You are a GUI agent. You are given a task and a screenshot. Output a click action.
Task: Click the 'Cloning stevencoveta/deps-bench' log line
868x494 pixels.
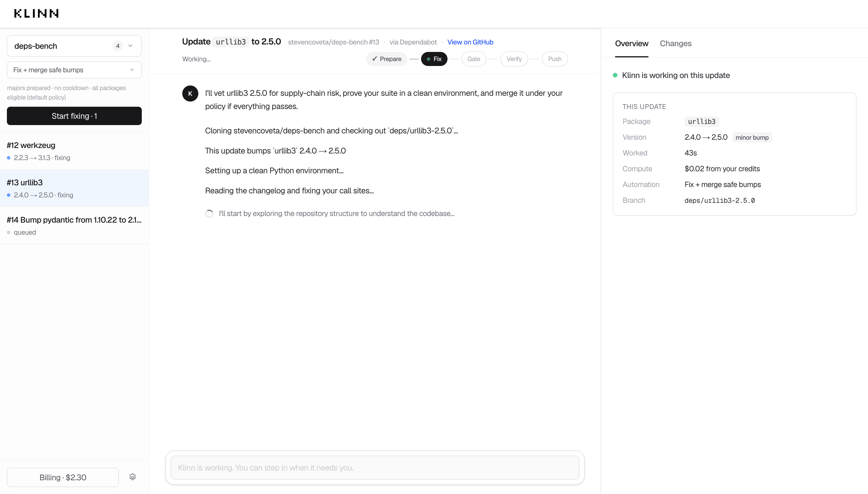(331, 131)
